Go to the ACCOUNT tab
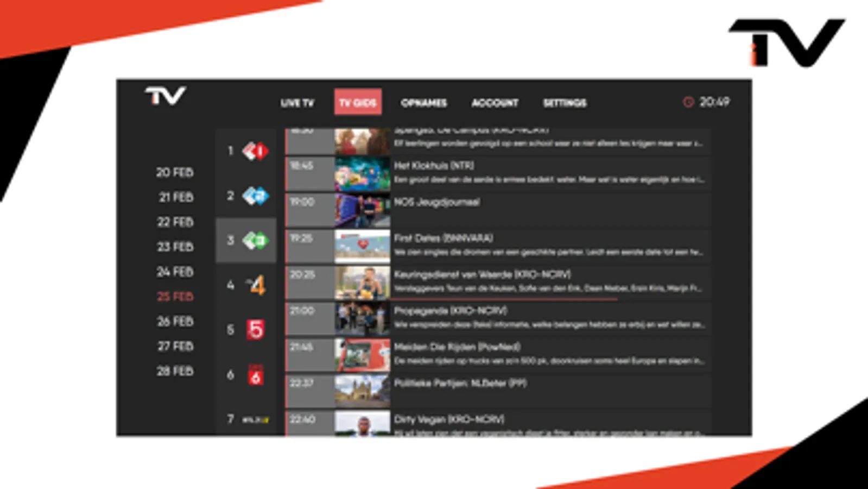The image size is (868, 489). tap(495, 103)
